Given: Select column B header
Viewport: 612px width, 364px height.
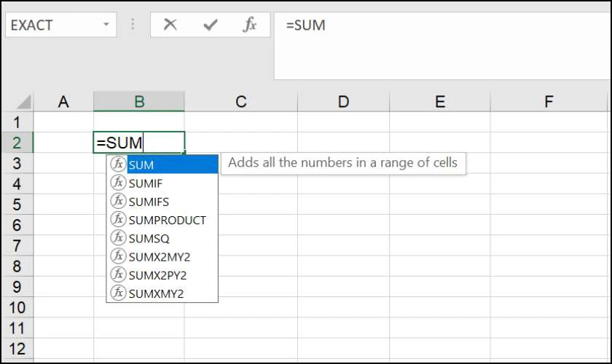Looking at the screenshot, I should click(x=139, y=101).
